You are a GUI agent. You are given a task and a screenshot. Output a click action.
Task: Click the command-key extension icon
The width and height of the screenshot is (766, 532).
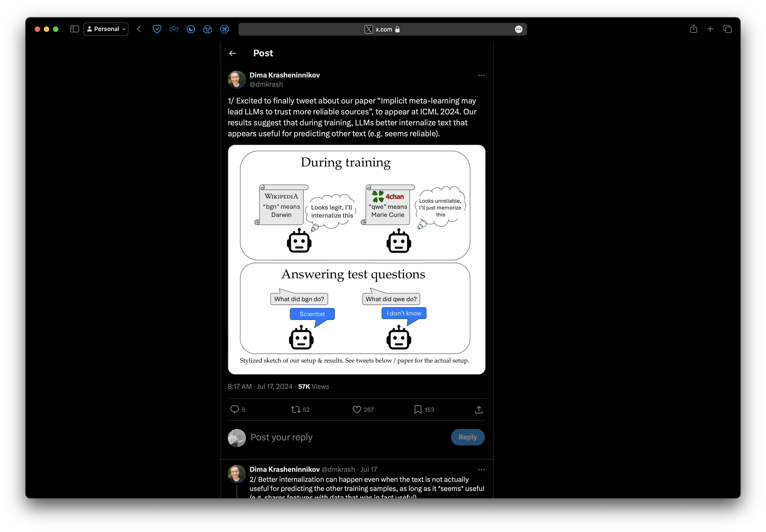(224, 29)
